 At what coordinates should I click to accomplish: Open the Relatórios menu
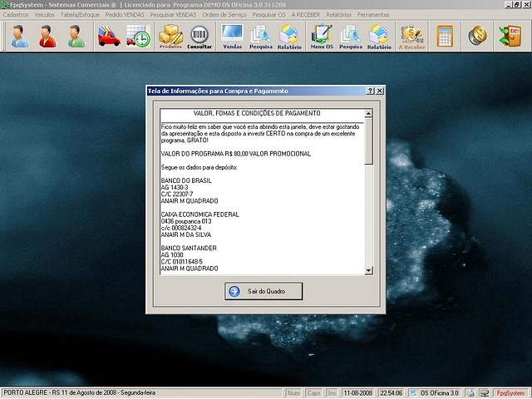(x=338, y=15)
